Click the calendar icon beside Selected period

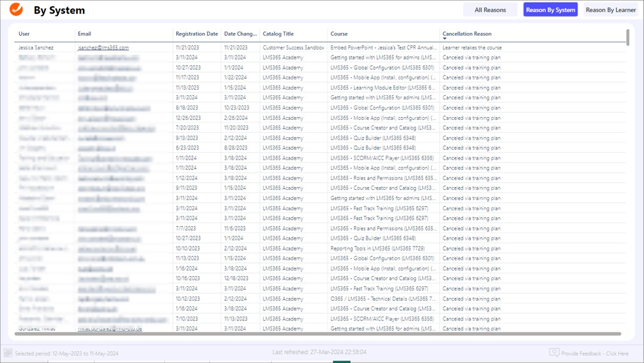pyautogui.click(x=8, y=353)
